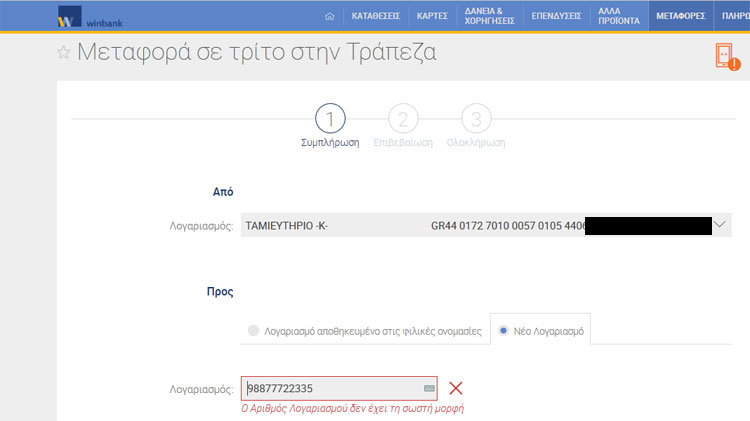Click the Προς section heading
The height and width of the screenshot is (421, 750).
coord(220,292)
